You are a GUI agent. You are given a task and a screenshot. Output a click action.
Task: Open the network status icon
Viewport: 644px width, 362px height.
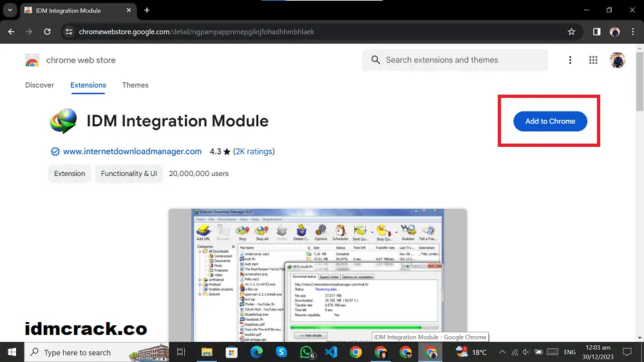click(x=515, y=352)
